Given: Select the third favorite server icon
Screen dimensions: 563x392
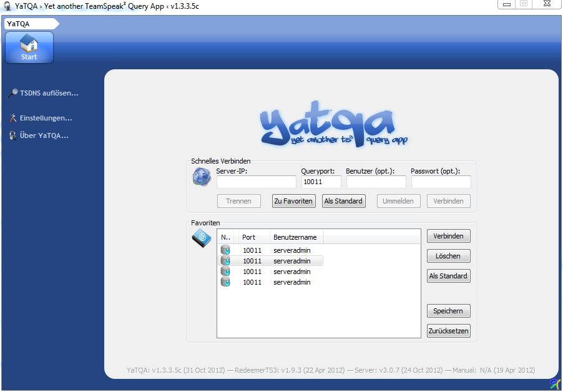Looking at the screenshot, I should (225, 272).
